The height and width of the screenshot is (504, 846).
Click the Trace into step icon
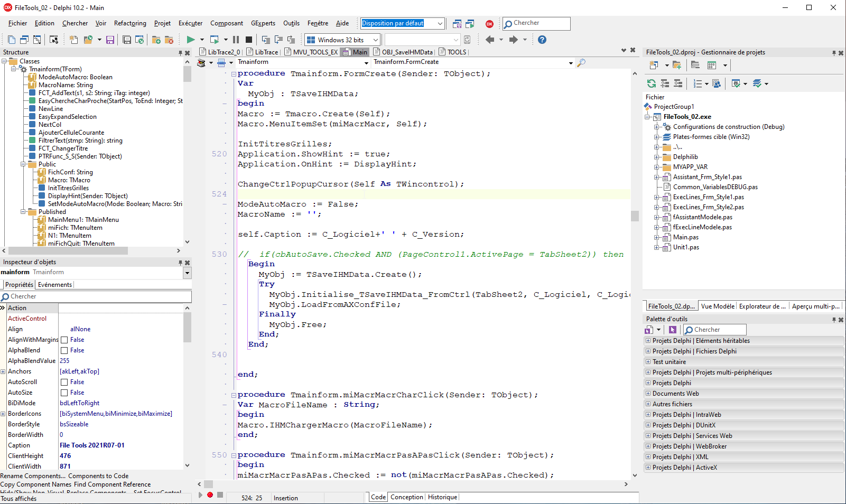click(x=266, y=40)
